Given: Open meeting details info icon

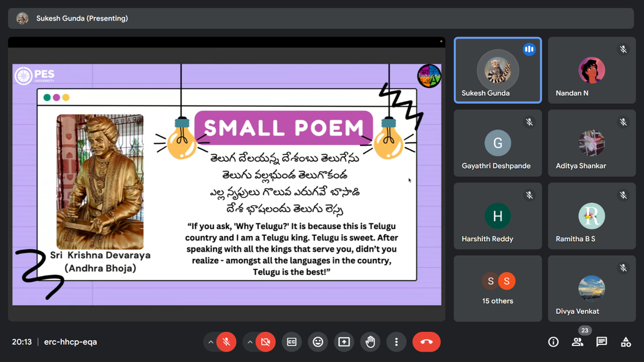Looking at the screenshot, I should 553,342.
